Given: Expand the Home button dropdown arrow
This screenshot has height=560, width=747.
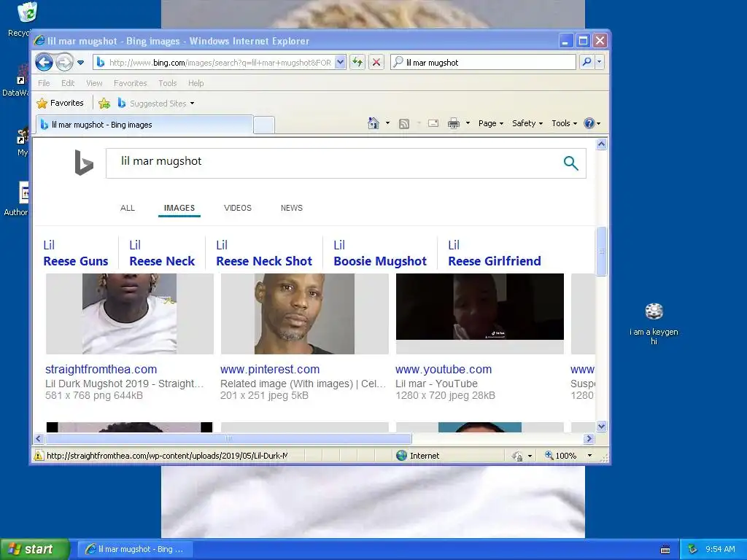Looking at the screenshot, I should point(387,123).
